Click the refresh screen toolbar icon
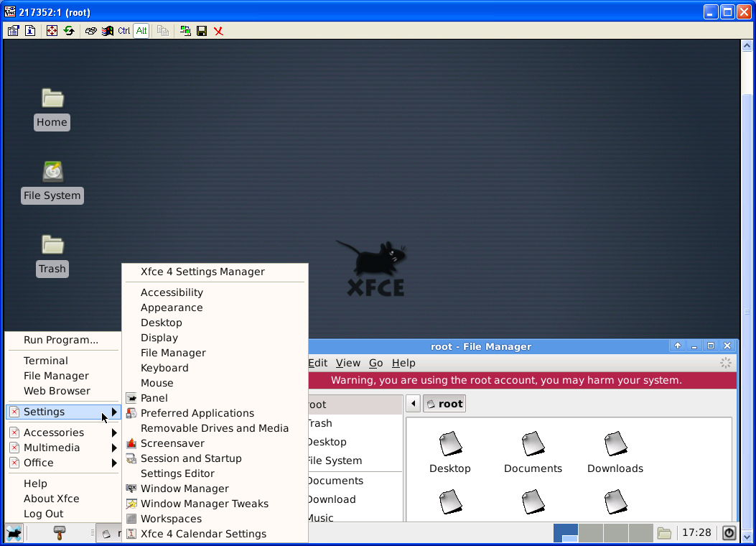 coord(69,31)
